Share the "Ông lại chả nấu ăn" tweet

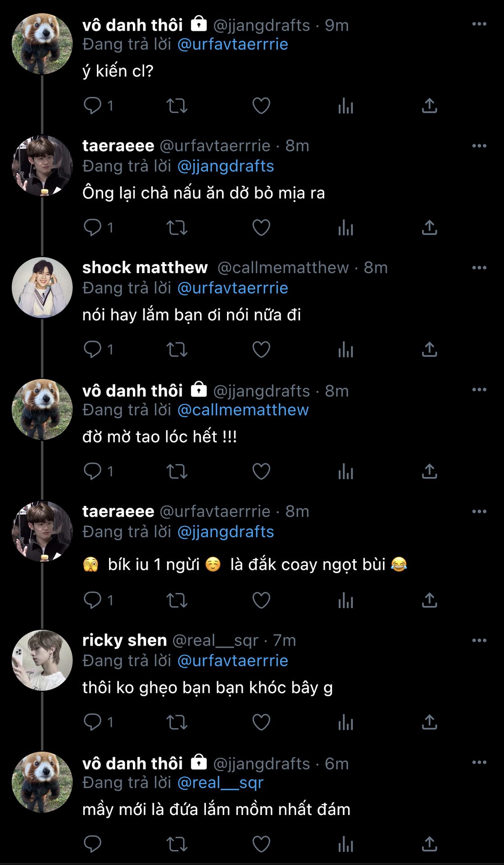tap(429, 228)
